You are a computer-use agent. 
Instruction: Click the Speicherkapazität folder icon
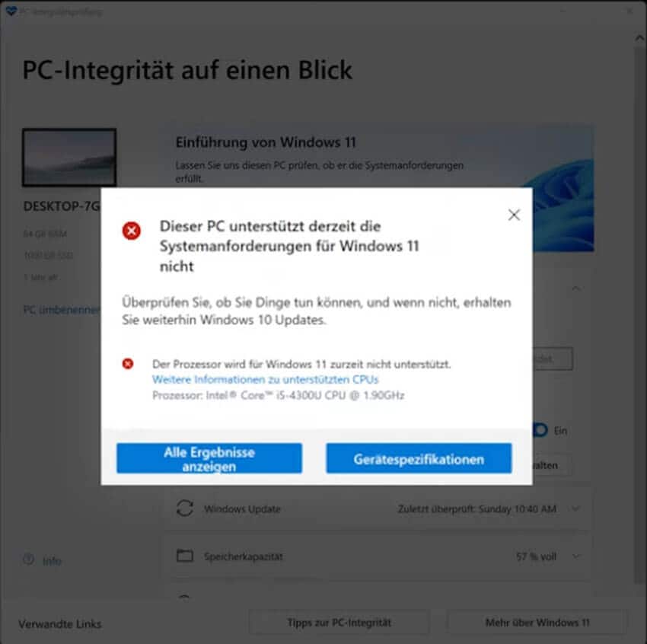(184, 556)
